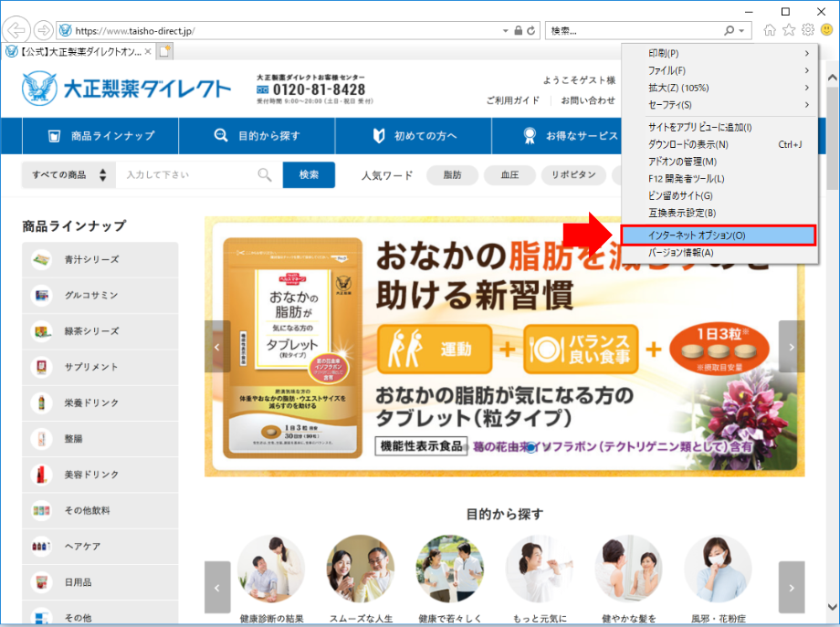Image resolution: width=840 pixels, height=627 pixels.
Task: Open Favorites star icon
Action: point(789,30)
